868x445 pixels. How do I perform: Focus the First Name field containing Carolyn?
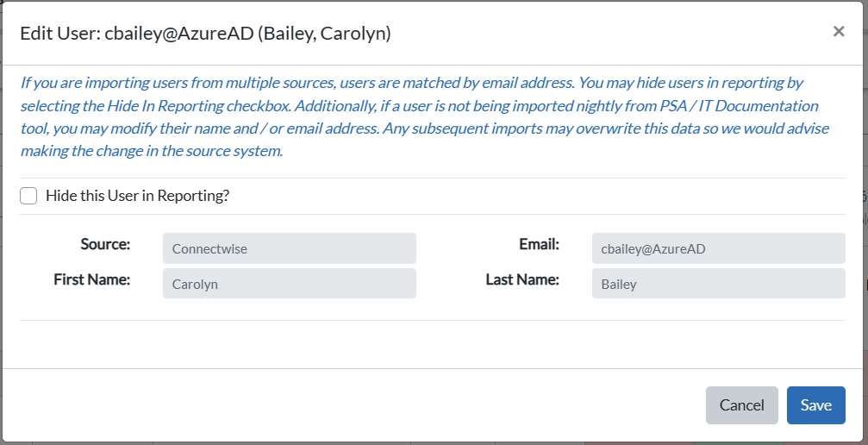(x=290, y=284)
